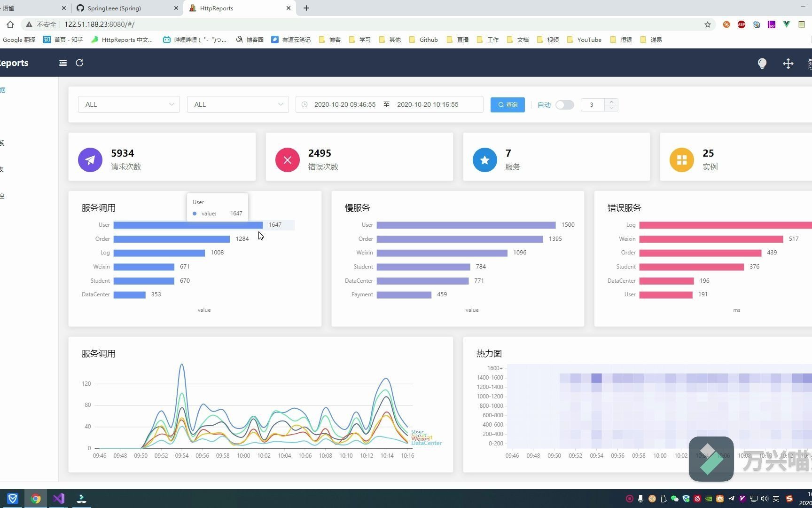Click the microphone icon in system tray
Image resolution: width=812 pixels, height=508 pixels.
(x=640, y=499)
